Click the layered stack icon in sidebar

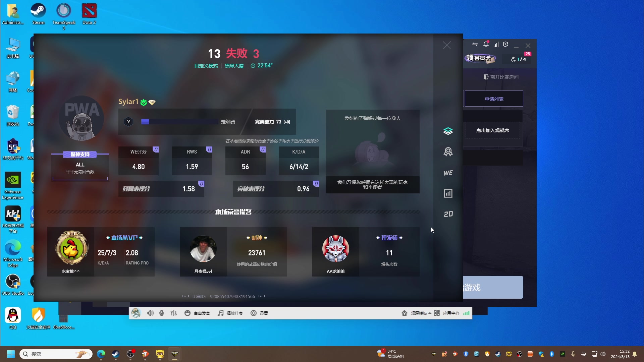click(448, 131)
